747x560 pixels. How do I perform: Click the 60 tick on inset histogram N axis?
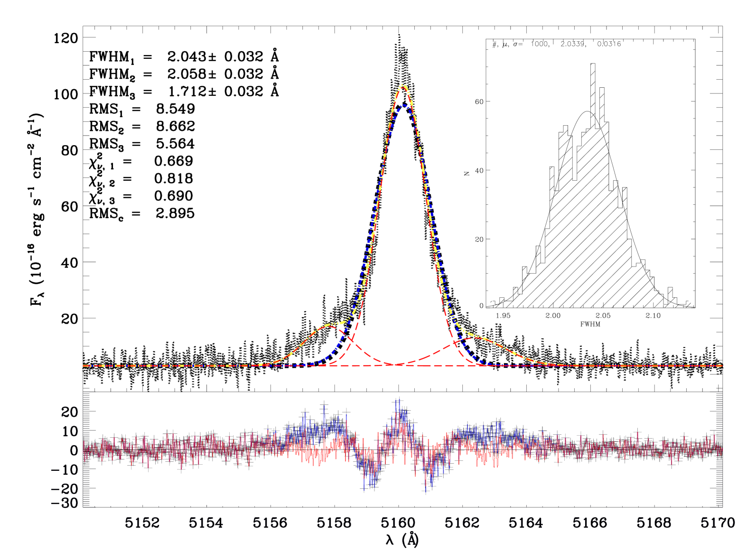[x=479, y=101]
